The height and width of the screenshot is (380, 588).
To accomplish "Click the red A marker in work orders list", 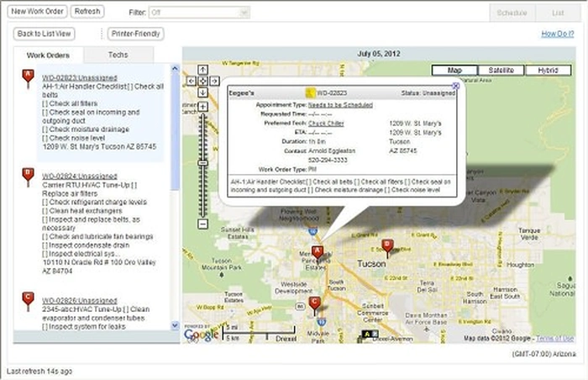I will pos(28,77).
